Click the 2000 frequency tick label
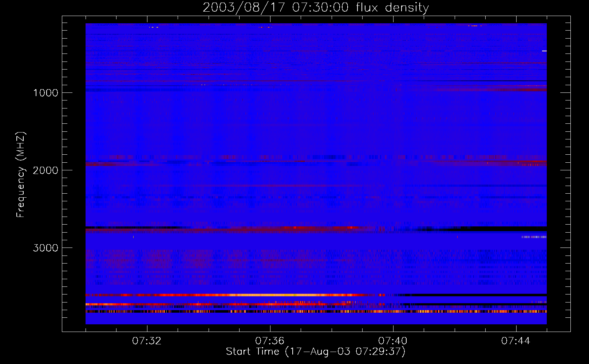 [46, 170]
